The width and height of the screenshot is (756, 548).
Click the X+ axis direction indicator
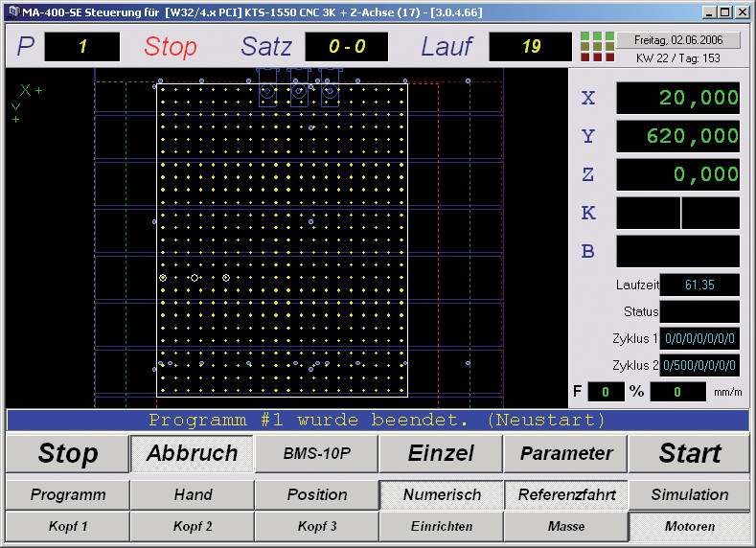[x=32, y=90]
